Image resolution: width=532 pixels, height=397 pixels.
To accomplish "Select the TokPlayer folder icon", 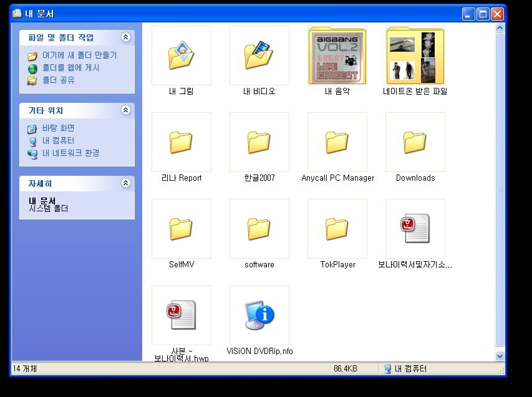I will 337,229.
